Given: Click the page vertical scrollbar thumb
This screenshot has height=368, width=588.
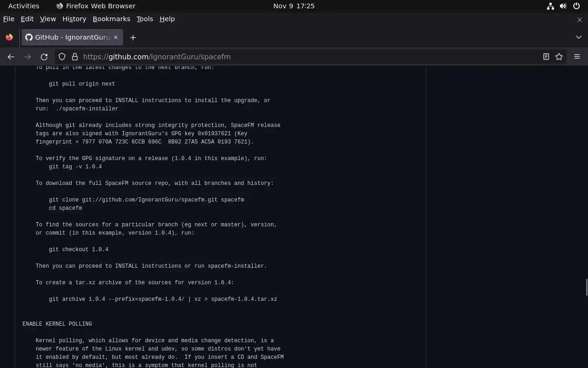Looking at the screenshot, I should (586, 287).
